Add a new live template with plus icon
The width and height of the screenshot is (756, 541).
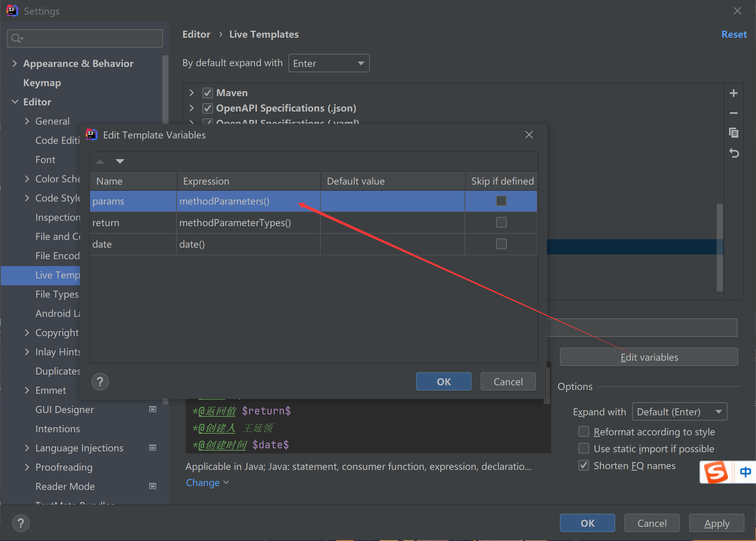pos(733,93)
